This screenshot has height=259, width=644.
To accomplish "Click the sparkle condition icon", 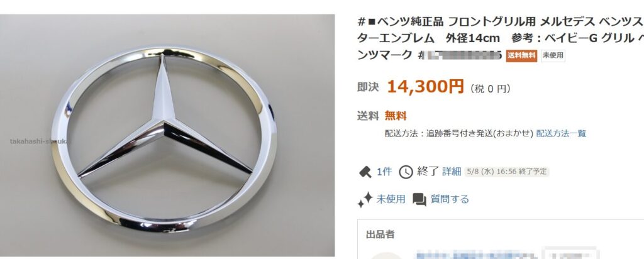I will click(365, 199).
